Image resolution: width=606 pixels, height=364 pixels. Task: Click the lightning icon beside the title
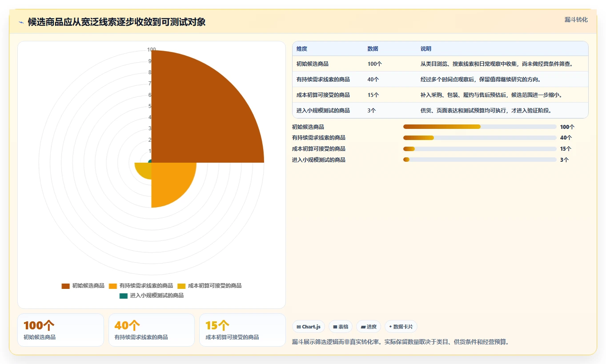tap(21, 22)
